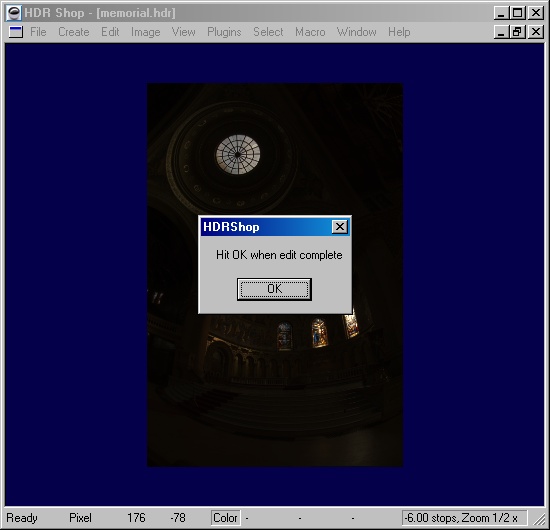Open the Help menu
The image size is (550, 530).
(x=399, y=32)
